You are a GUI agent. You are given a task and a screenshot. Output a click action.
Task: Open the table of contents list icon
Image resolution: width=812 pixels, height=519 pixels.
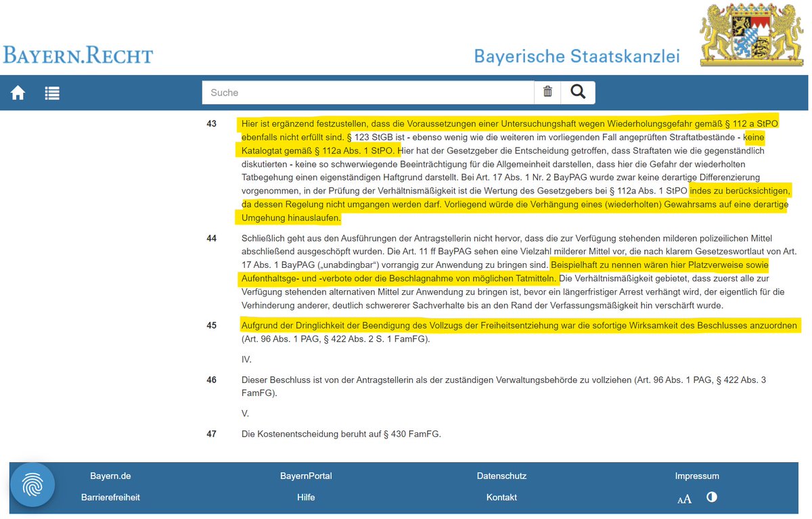[52, 93]
